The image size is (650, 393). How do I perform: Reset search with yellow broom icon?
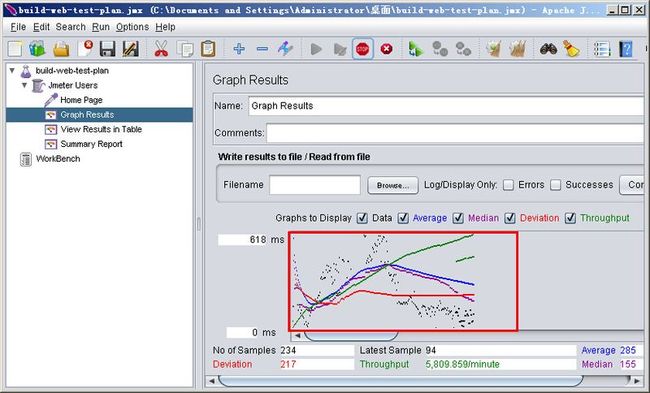click(571, 49)
